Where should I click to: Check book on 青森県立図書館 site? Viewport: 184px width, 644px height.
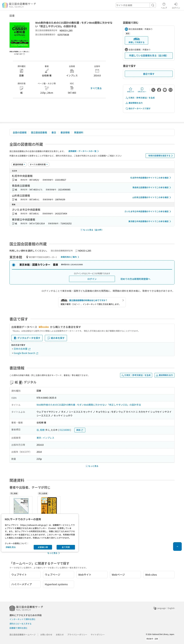pos(152,188)
